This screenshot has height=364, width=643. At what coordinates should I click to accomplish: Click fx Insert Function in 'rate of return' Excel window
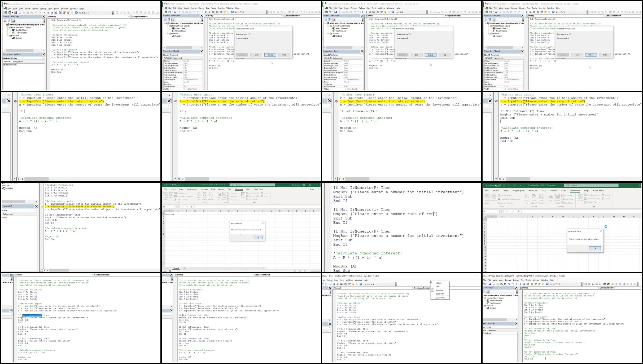(x=518, y=212)
